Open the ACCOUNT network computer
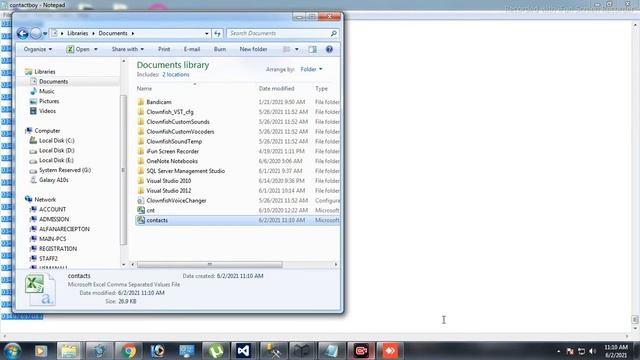640x360 pixels. (x=52, y=209)
